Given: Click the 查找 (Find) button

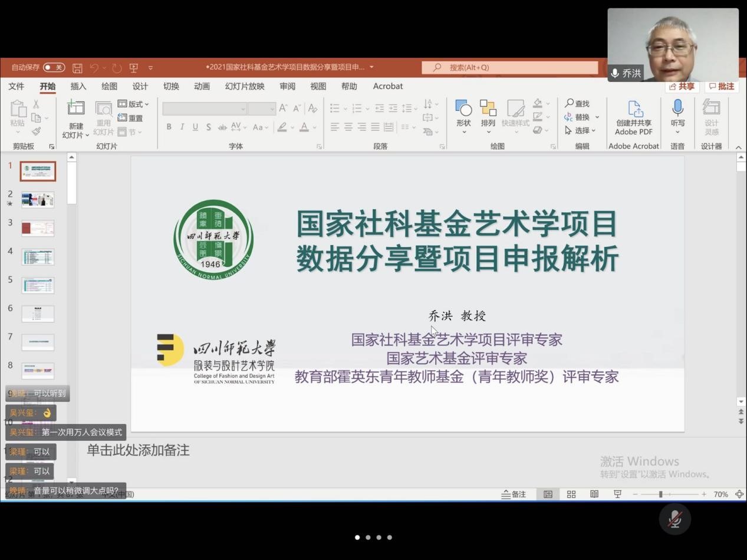Looking at the screenshot, I should (577, 104).
